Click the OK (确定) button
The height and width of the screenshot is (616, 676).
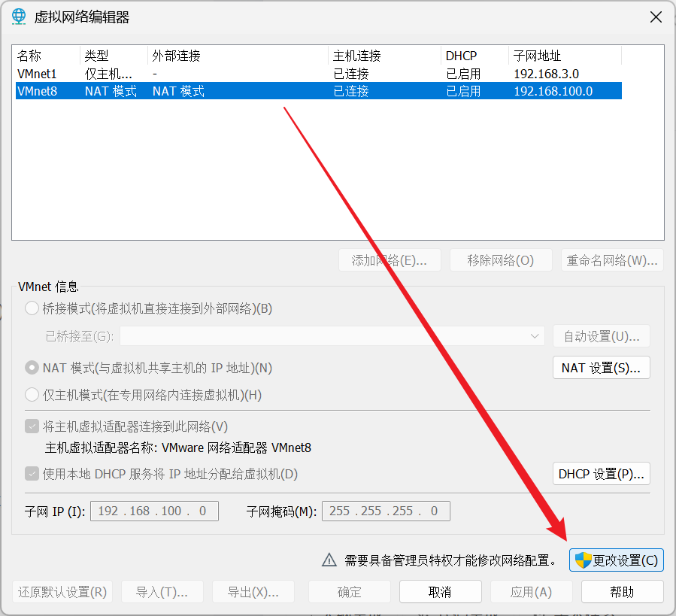[x=349, y=592]
